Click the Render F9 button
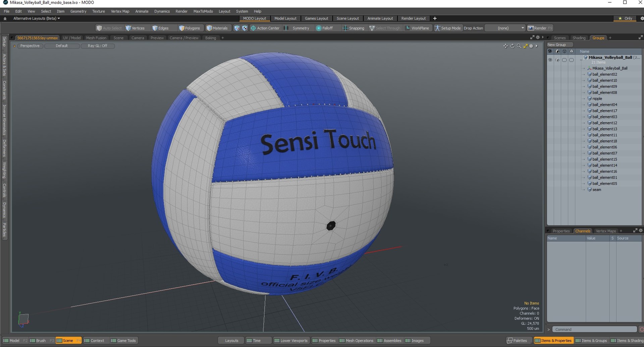The height and width of the screenshot is (347, 644). pyautogui.click(x=540, y=28)
